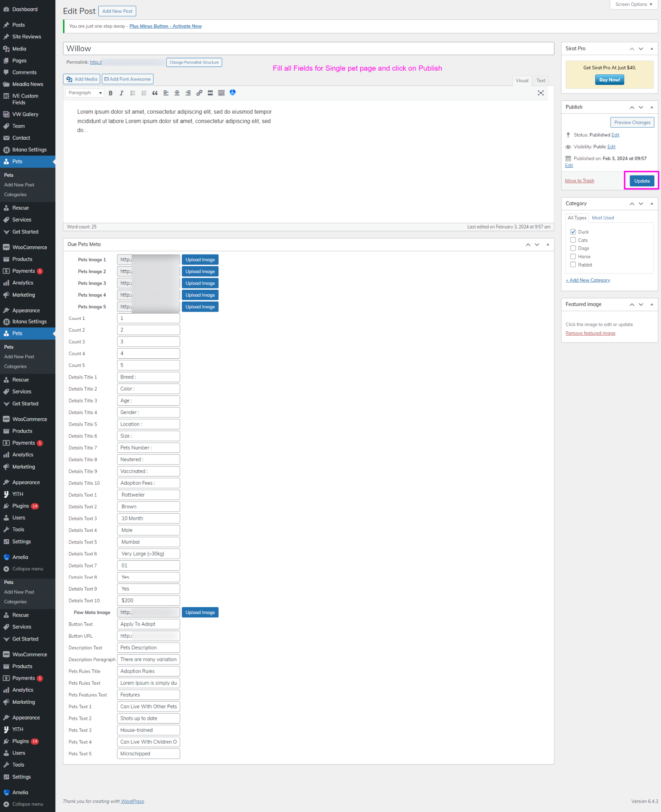This screenshot has width=661, height=812.
Task: Click the Update button
Action: pyautogui.click(x=642, y=181)
